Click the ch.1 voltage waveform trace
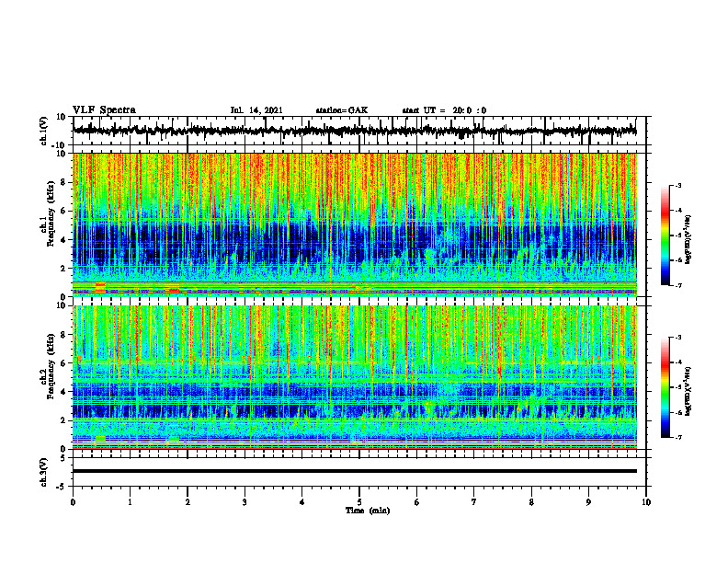 point(354,131)
